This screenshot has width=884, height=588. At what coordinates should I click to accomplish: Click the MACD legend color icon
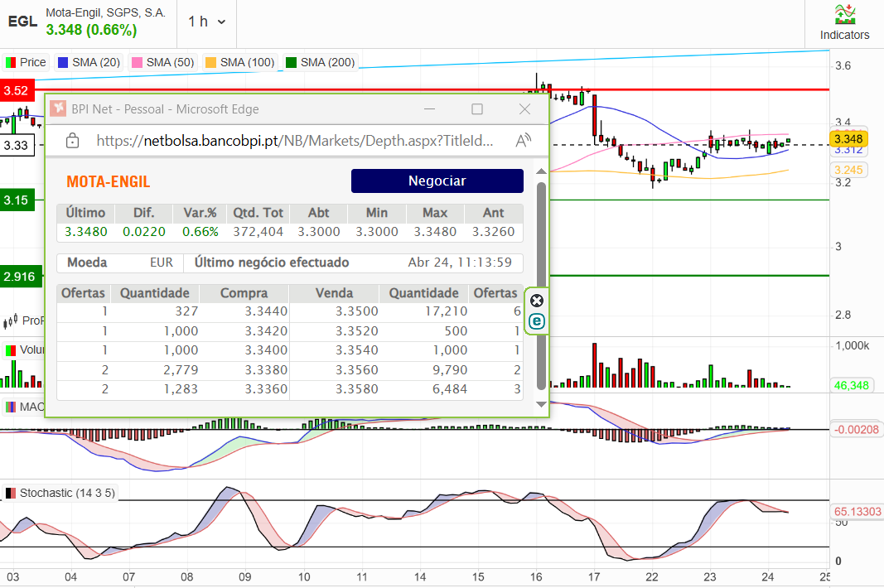coord(11,407)
